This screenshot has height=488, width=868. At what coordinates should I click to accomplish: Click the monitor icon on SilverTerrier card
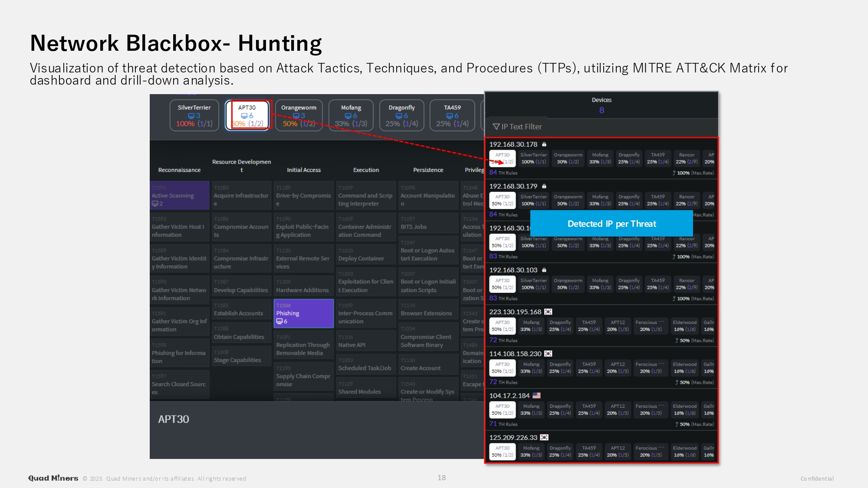click(191, 116)
